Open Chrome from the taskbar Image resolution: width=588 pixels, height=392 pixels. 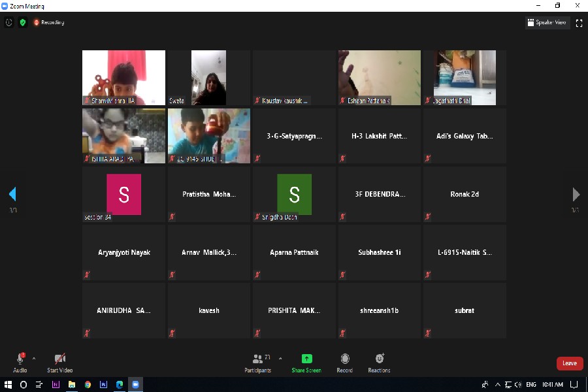(88, 385)
